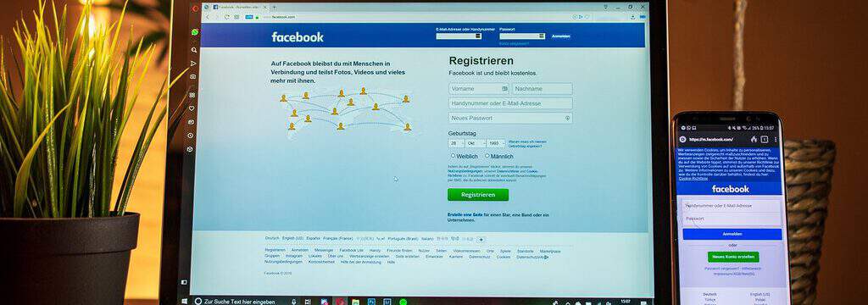
Task: Open WhatsApp in the Opera sidebar
Action: click(x=195, y=33)
